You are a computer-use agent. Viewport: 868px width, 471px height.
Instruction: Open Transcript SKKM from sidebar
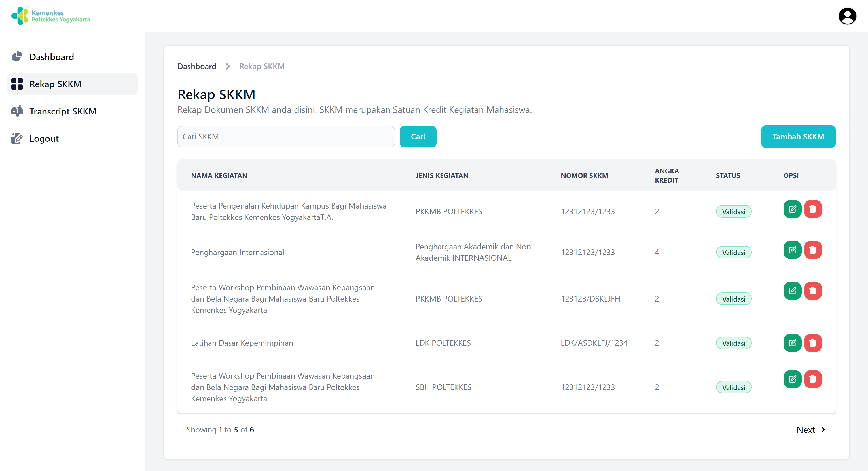[63, 111]
